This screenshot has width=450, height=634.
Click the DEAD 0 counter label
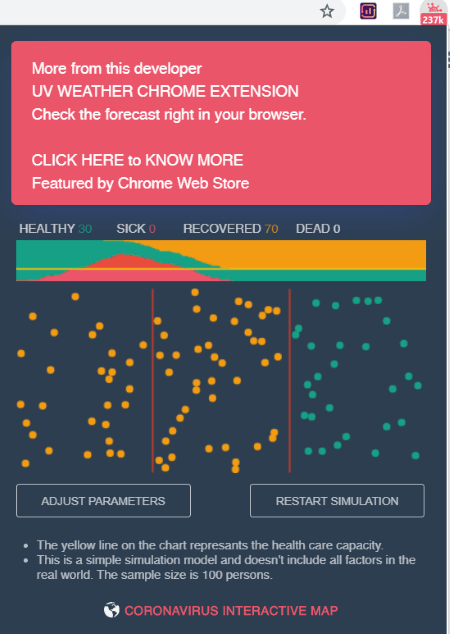pyautogui.click(x=318, y=229)
